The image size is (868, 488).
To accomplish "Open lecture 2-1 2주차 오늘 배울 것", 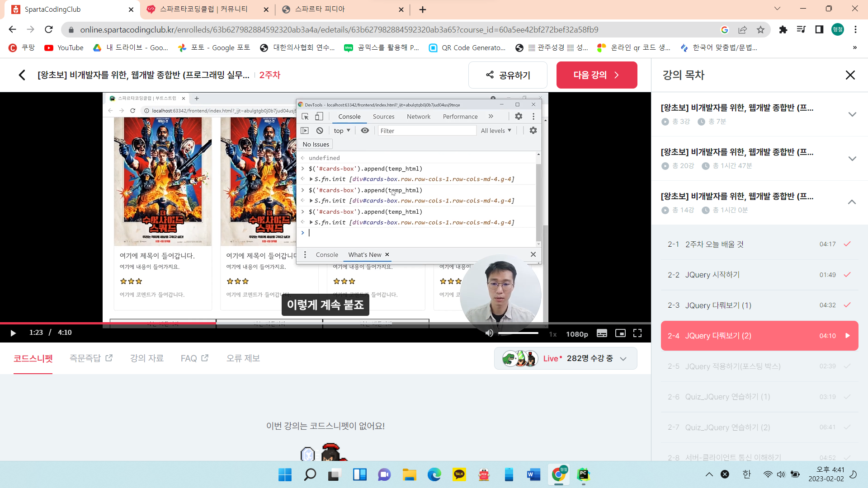I will click(759, 244).
